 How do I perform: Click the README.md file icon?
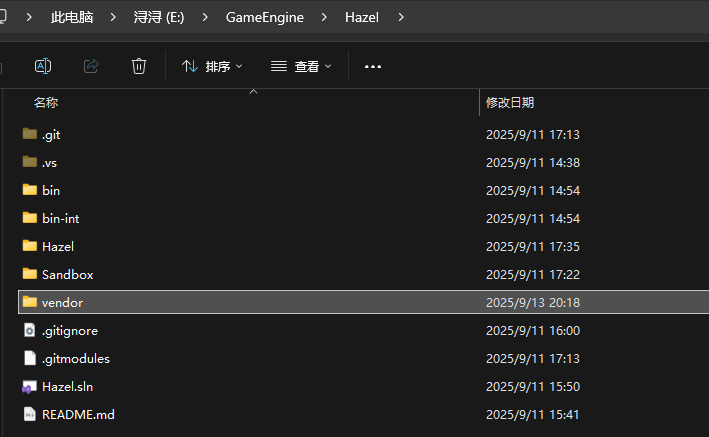[29, 414]
